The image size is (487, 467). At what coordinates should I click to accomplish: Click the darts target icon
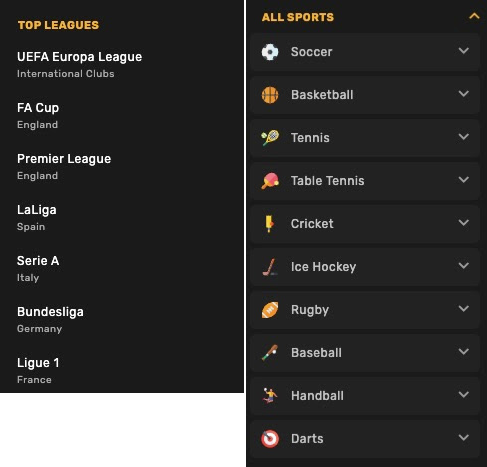point(270,439)
